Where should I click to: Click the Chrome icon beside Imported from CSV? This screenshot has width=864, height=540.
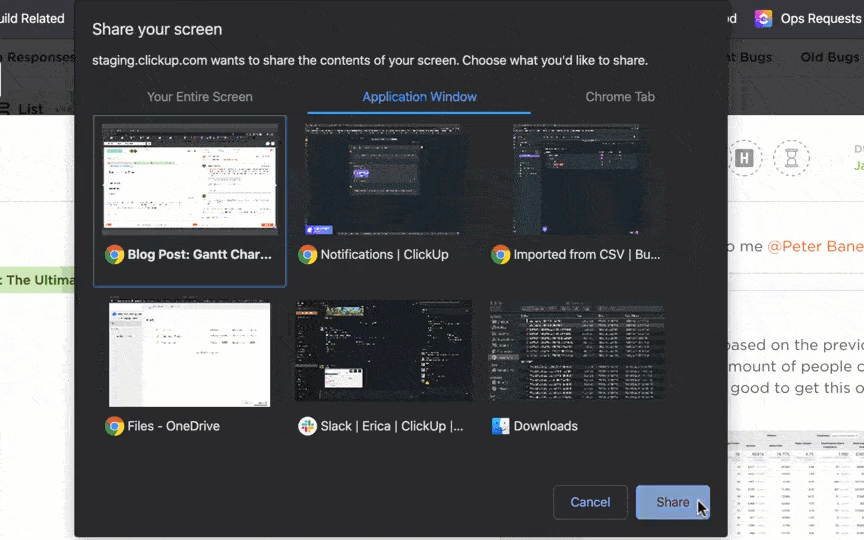point(500,255)
